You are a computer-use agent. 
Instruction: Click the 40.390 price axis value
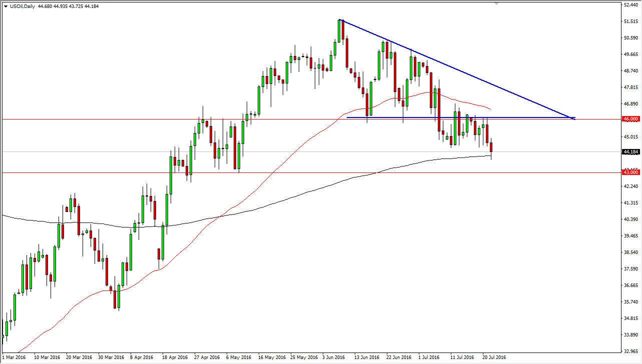(x=630, y=219)
